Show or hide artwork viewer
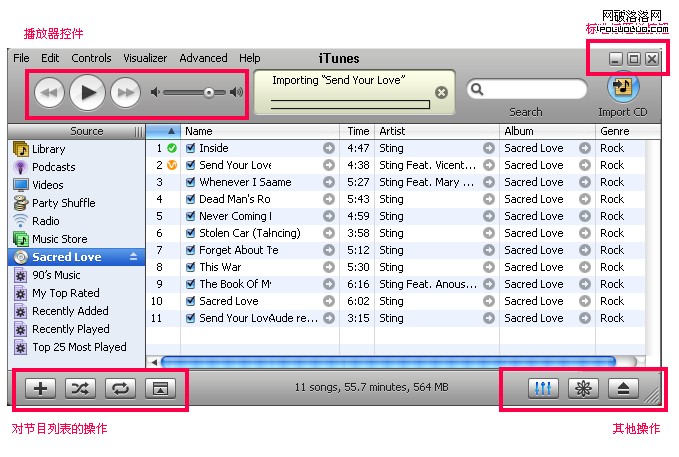Image resolution: width=679 pixels, height=457 pixels. (x=159, y=389)
